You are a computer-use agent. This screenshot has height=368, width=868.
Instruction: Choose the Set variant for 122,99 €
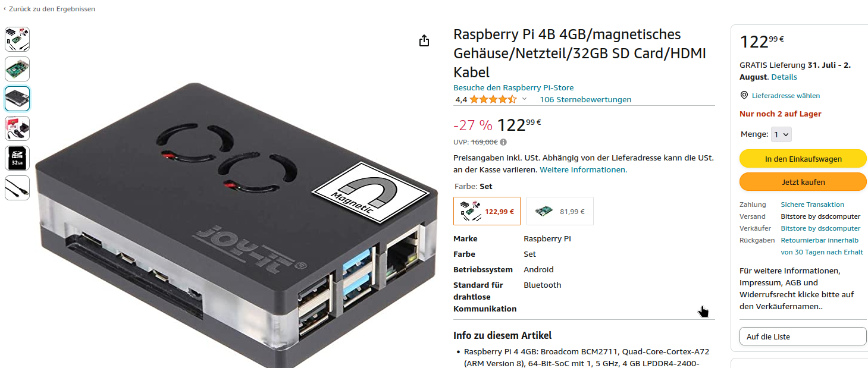pos(487,211)
